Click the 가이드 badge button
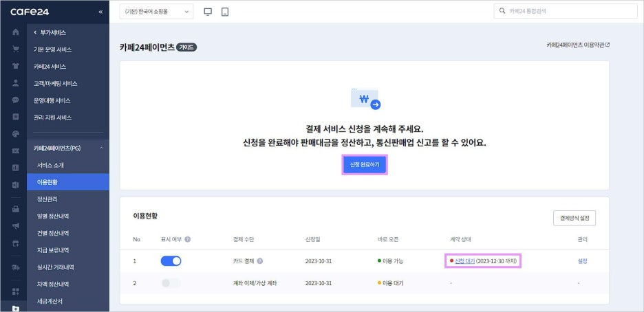This screenshot has width=644, height=312. [186, 47]
